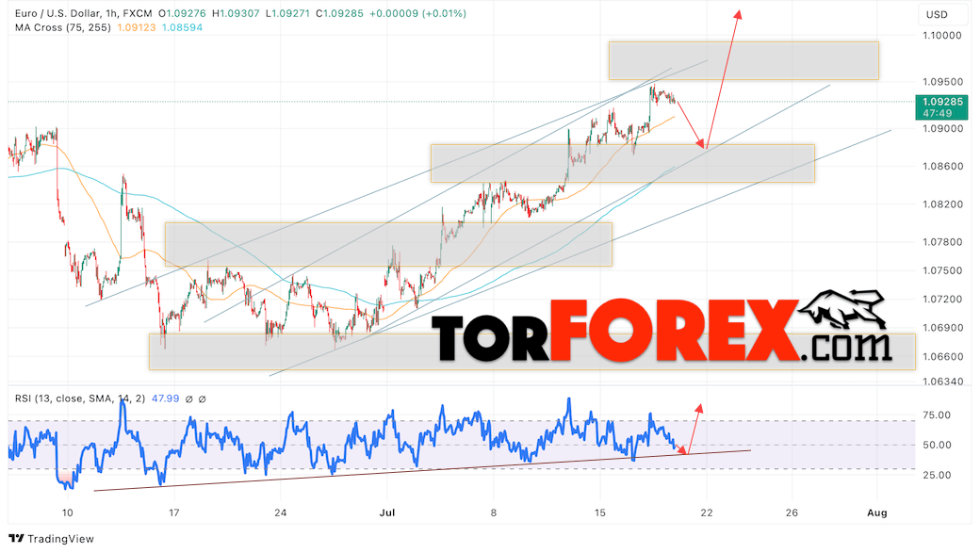Click the RSI indicator legend label
Screen dimensions: 980x553
point(80,398)
